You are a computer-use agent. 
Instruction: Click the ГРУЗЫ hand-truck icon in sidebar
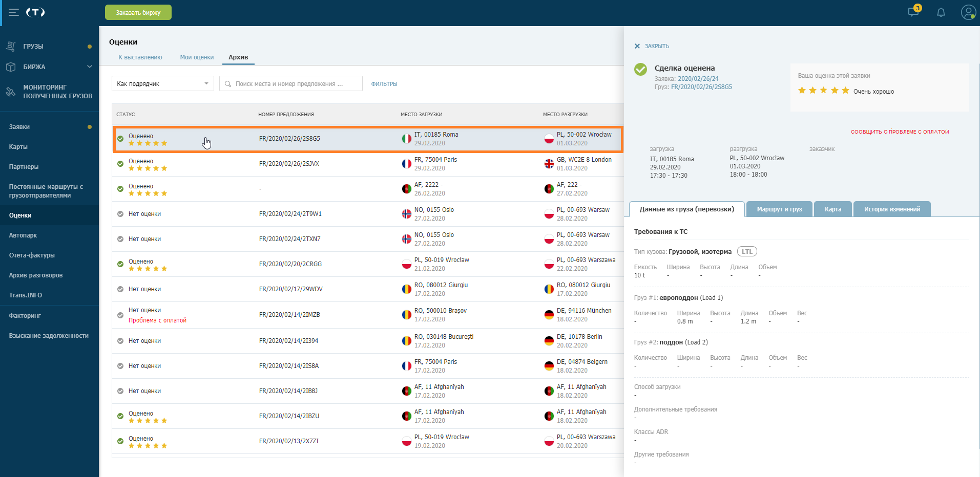coord(11,46)
